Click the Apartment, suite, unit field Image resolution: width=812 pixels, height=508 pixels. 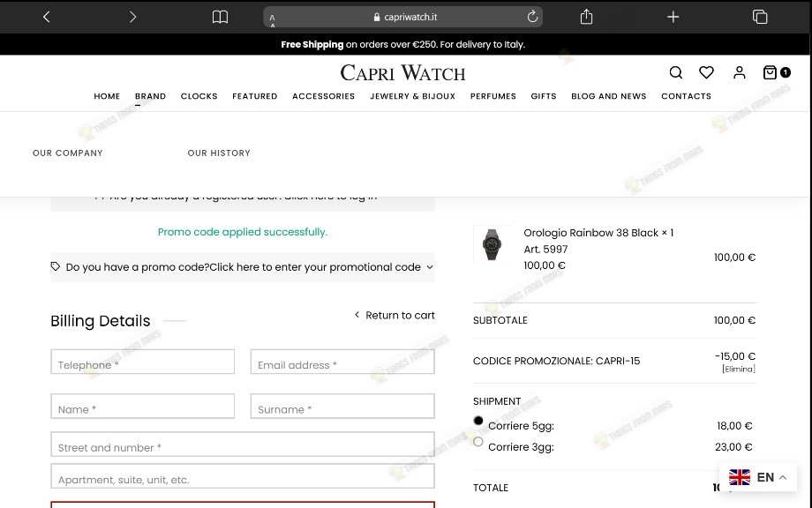(x=243, y=476)
